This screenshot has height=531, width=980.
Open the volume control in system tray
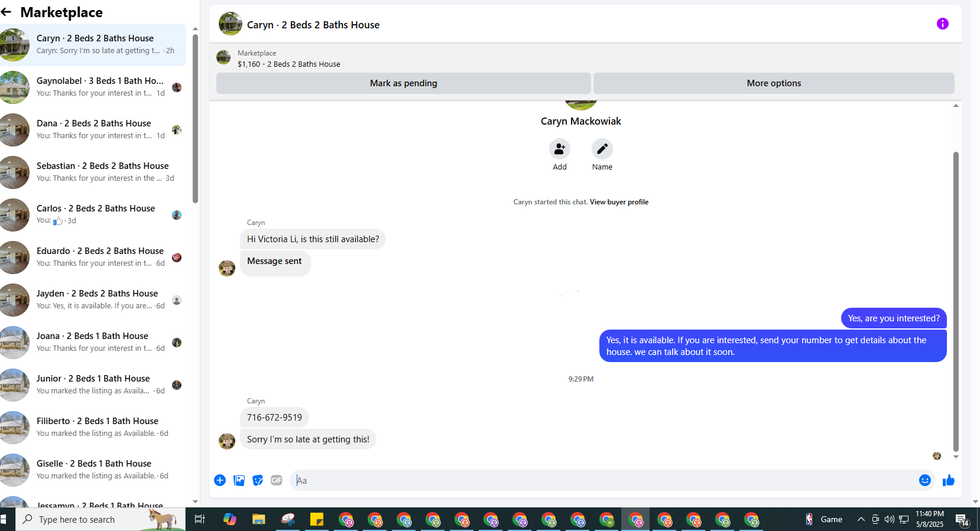coord(890,519)
